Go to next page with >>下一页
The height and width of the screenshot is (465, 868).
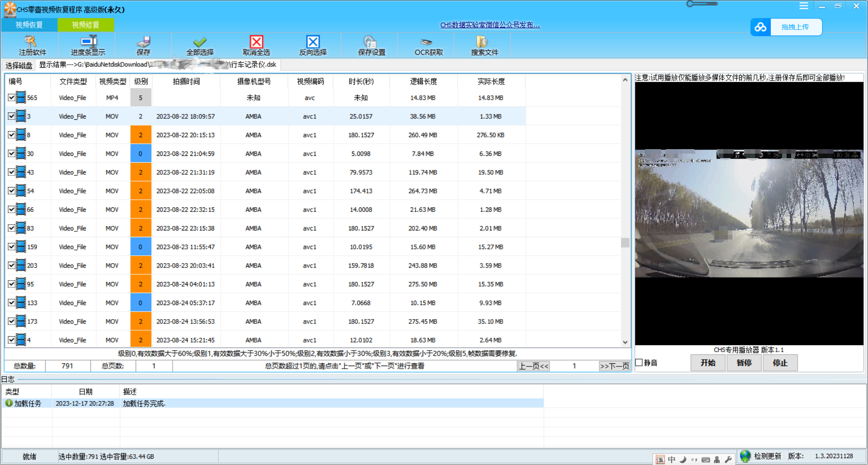(614, 366)
